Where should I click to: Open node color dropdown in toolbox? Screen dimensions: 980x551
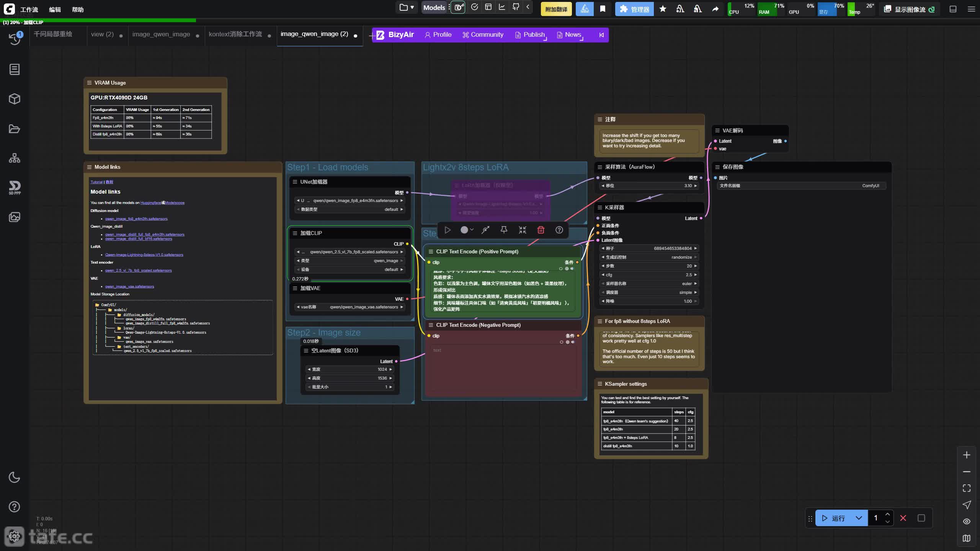coord(467,230)
